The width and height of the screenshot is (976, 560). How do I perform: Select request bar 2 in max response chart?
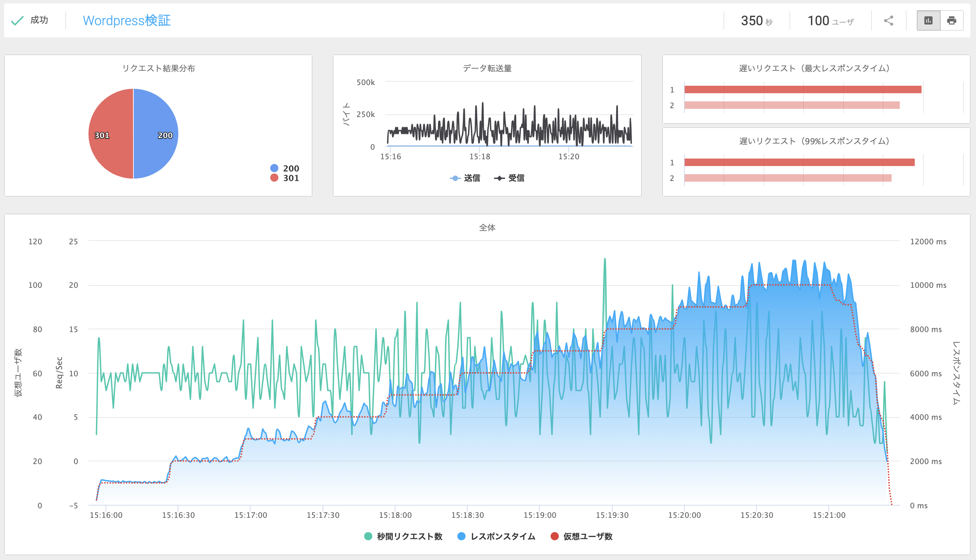pyautogui.click(x=792, y=105)
